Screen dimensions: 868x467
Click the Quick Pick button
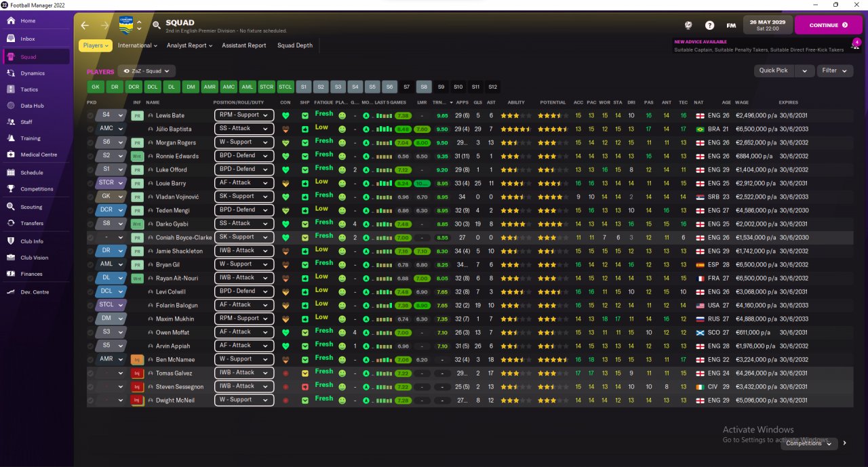[x=774, y=70]
